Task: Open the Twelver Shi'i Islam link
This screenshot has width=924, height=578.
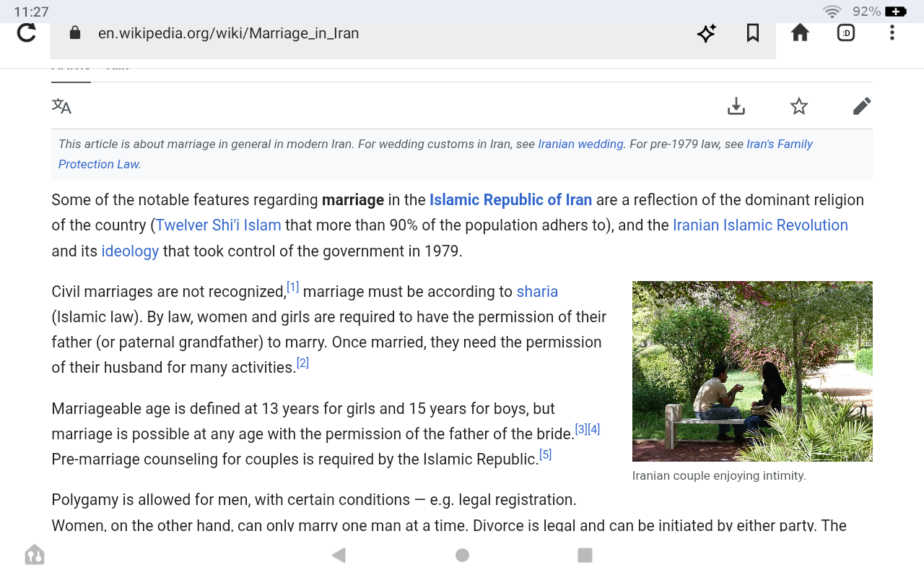Action: tap(219, 225)
